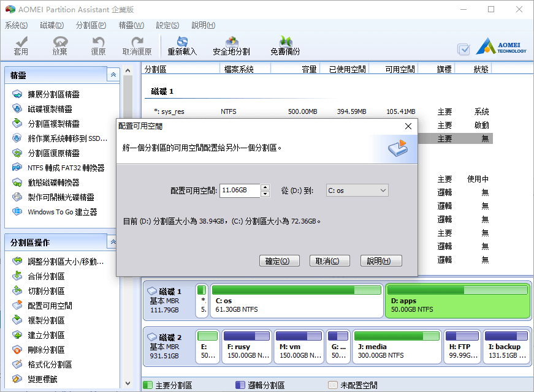Viewport: 534px width, 392px height.
Task: Select the I: backup partition block
Action: tap(506, 347)
